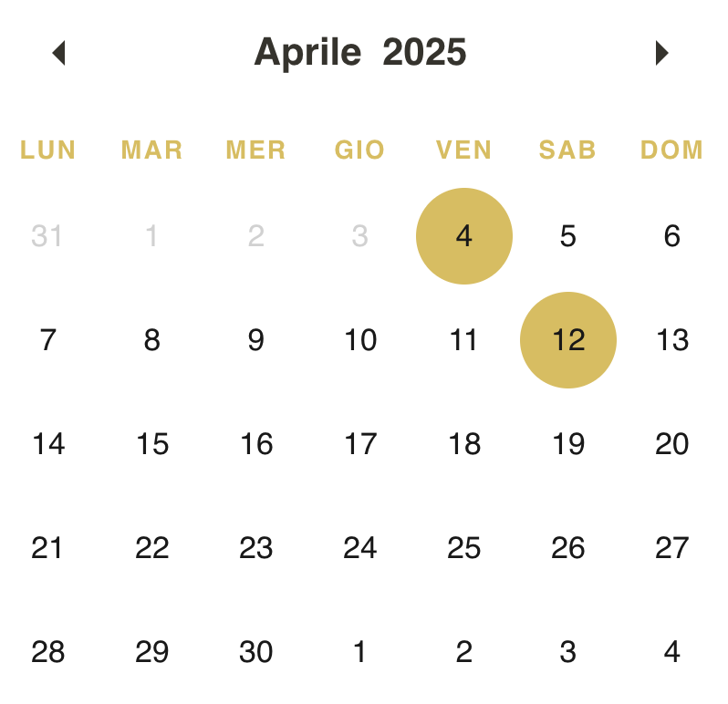
Task: Choose Saturday 26 April
Action: (x=568, y=548)
